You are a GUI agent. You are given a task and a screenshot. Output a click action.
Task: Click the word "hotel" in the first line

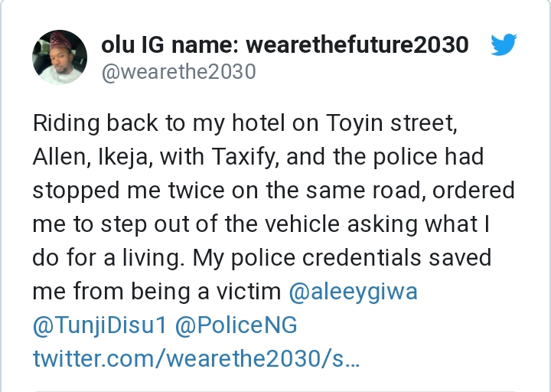tap(243, 122)
